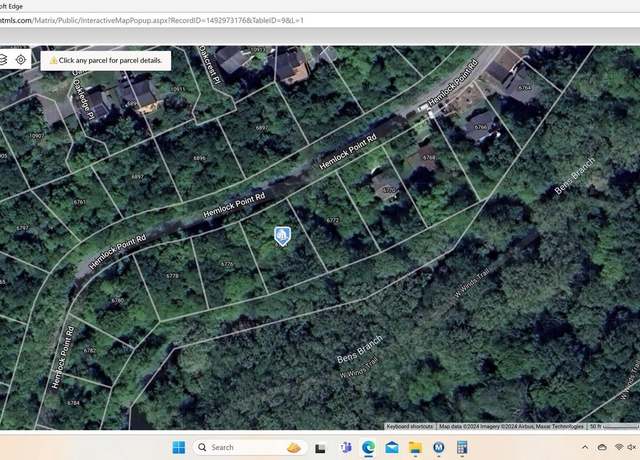Image resolution: width=640 pixels, height=460 pixels.
Task: Open Wi-Fi network tray icon
Action: 619,447
